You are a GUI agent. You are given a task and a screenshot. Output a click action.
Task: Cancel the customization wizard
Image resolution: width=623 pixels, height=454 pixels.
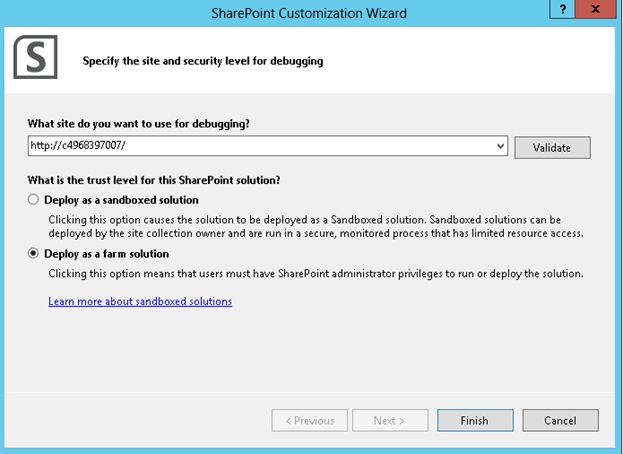point(560,420)
